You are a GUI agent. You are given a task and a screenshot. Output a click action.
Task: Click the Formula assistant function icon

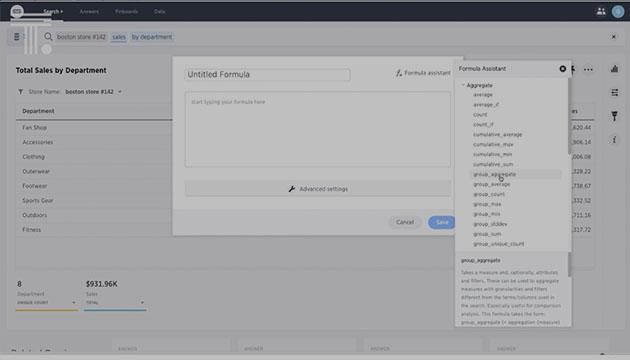pyautogui.click(x=399, y=73)
